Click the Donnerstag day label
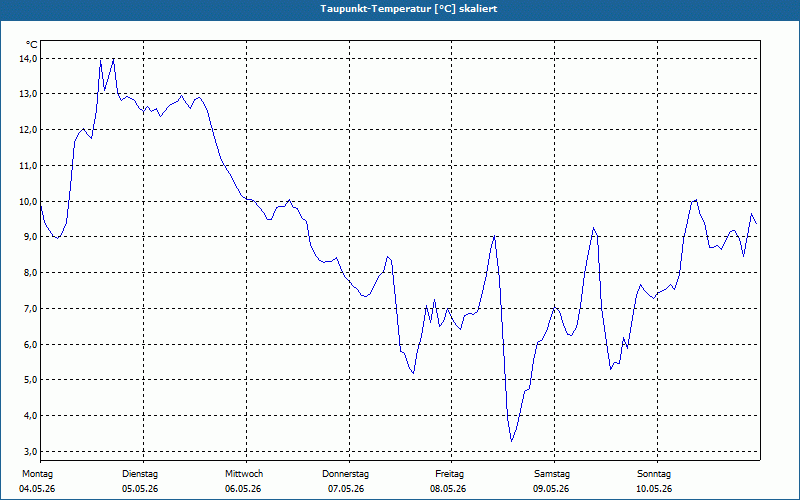800x500 pixels. point(345,474)
